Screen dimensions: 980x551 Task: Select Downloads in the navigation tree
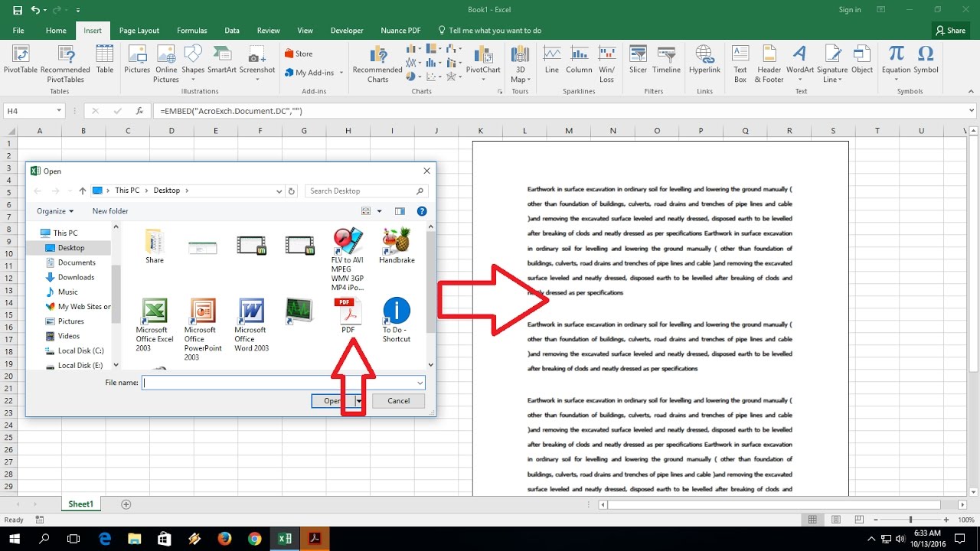coord(76,277)
